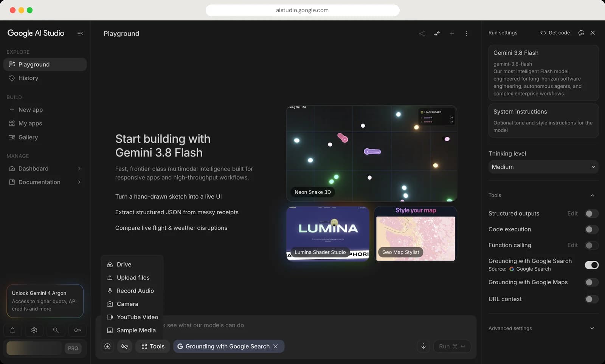605x364 pixels.
Task: Click the insert media plus button
Action: [107, 346]
